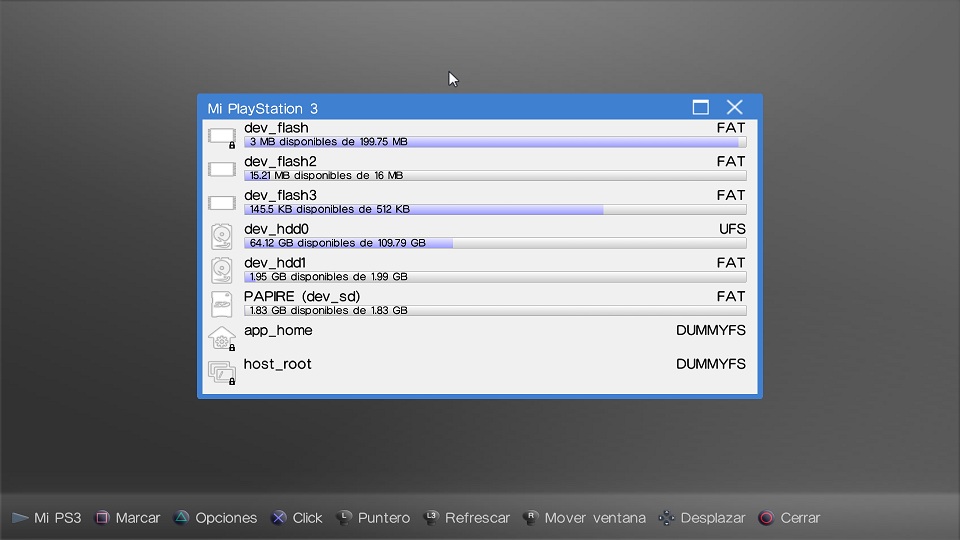Image resolution: width=960 pixels, height=540 pixels.
Task: Open the PAPIRE SD card icon
Action: (x=222, y=304)
